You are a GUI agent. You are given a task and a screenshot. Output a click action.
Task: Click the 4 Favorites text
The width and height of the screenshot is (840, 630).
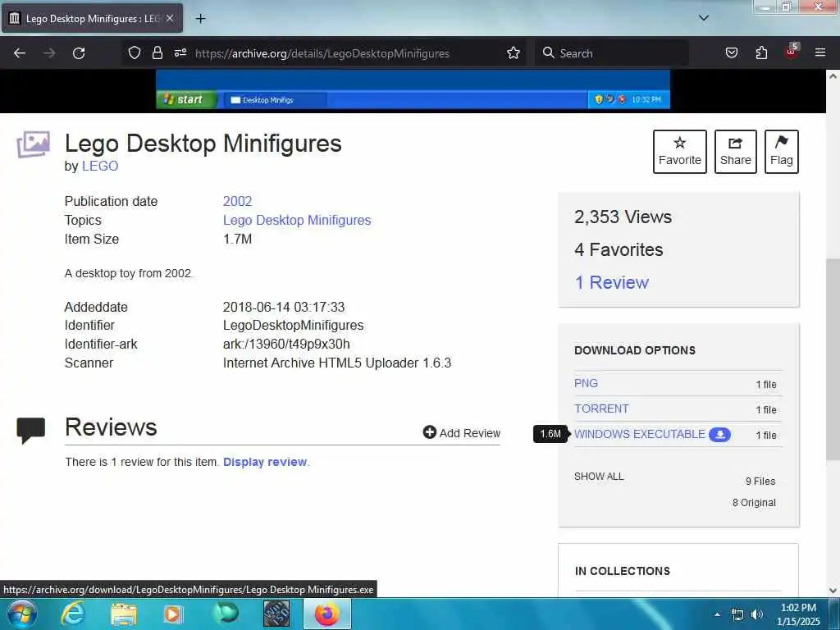(x=619, y=249)
